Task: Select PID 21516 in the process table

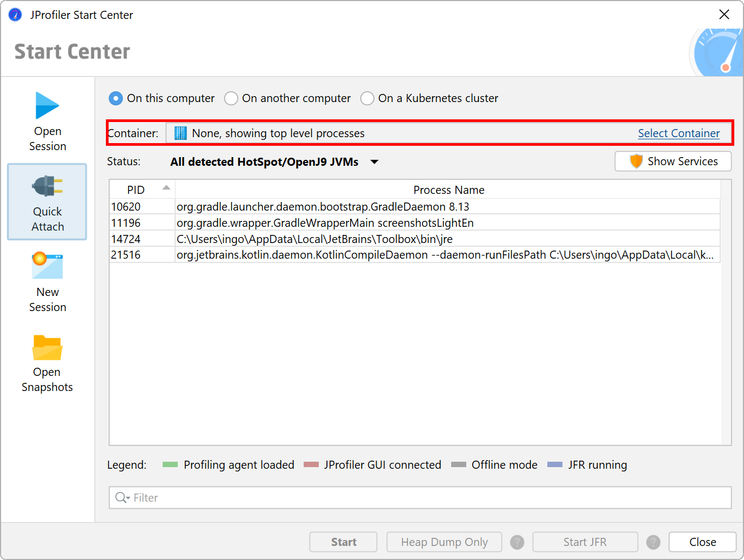Action: click(x=126, y=255)
